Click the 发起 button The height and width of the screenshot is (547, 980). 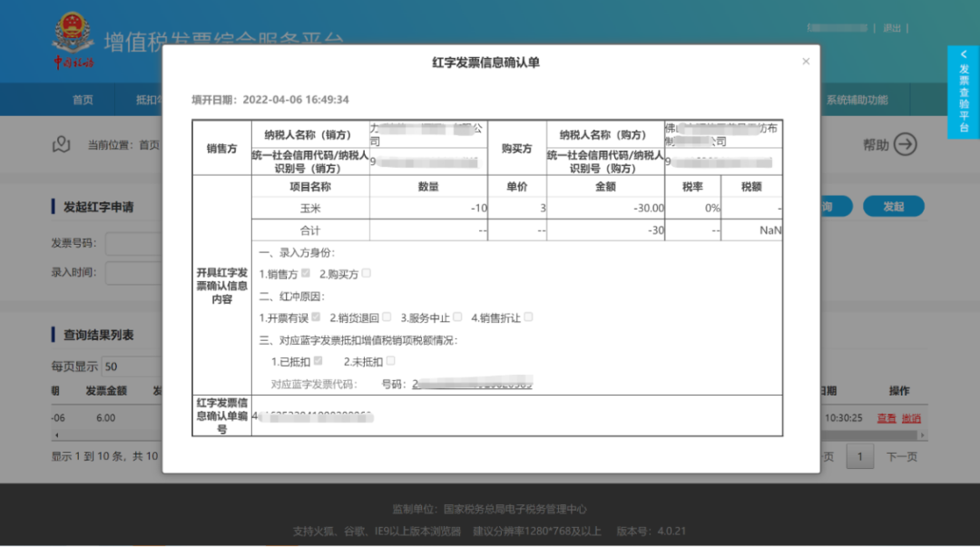893,207
